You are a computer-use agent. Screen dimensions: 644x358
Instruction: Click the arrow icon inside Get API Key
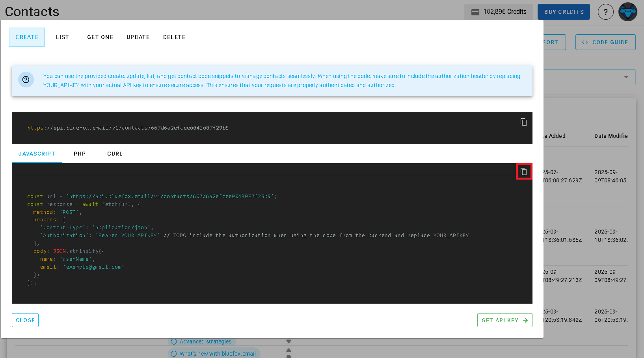click(525, 320)
